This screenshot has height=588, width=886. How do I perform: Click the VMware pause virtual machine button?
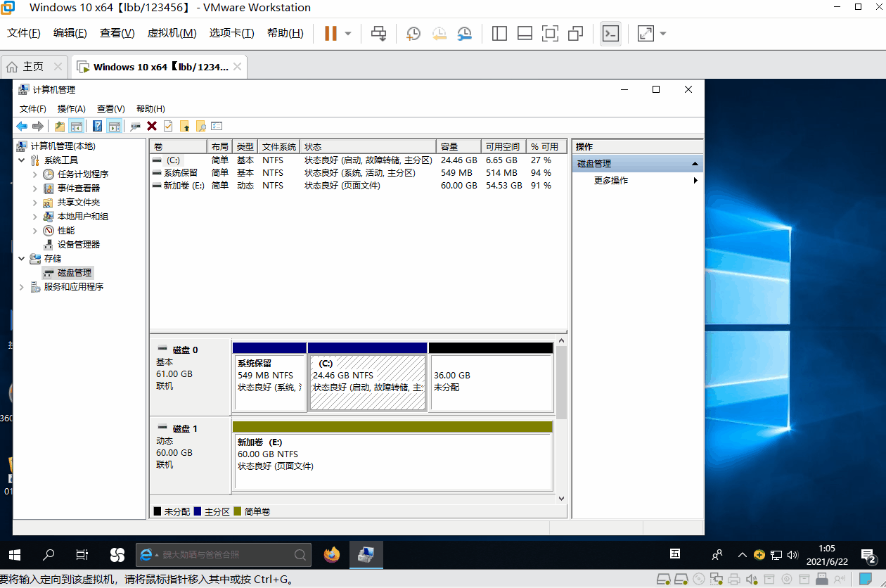click(x=330, y=33)
